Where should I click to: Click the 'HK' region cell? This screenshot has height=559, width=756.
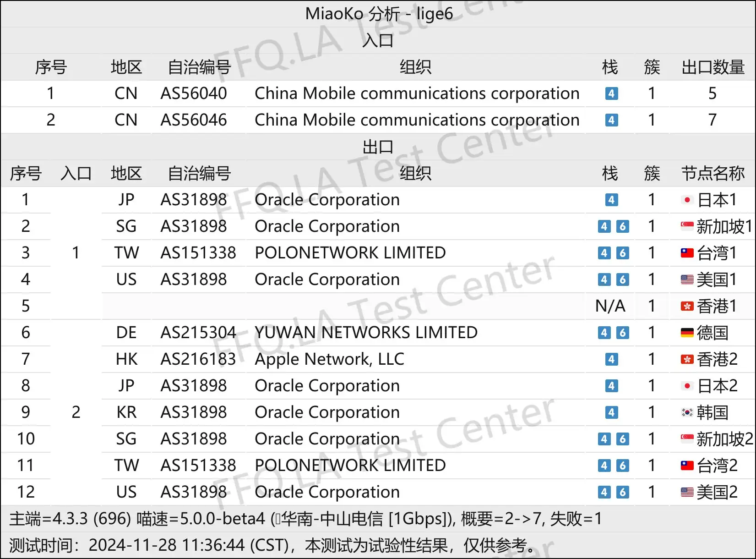coord(126,359)
